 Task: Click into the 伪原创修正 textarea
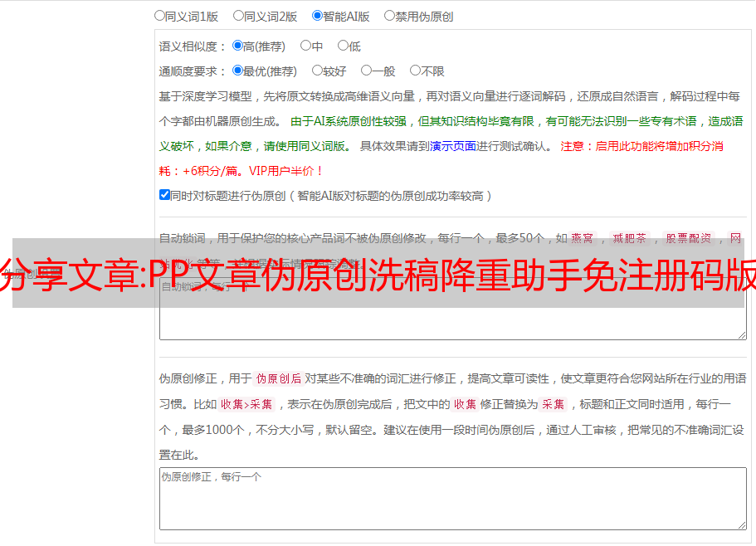453,499
